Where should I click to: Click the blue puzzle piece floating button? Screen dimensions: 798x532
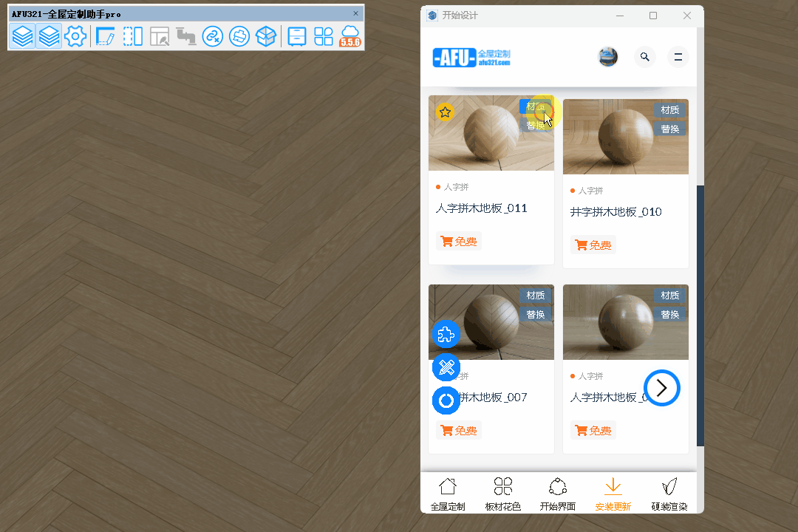point(446,335)
